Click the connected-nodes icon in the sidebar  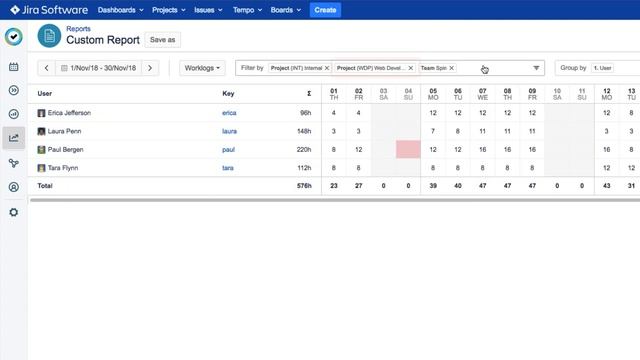pyautogui.click(x=13, y=163)
